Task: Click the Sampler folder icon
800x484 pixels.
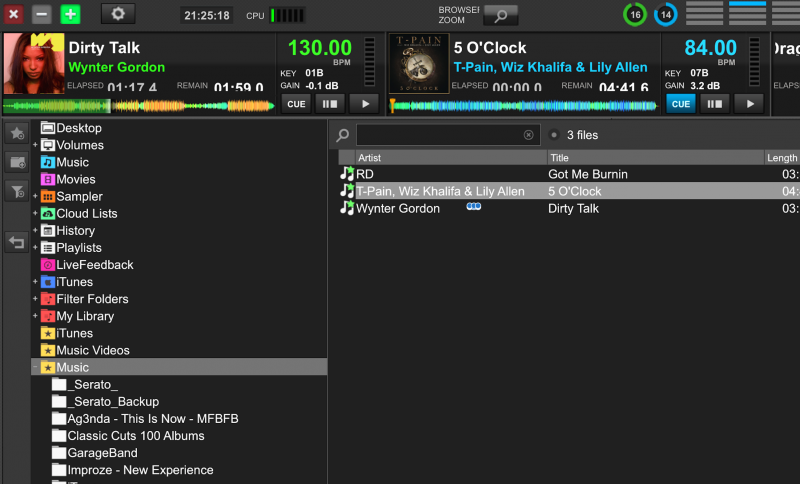Action: tap(48, 196)
